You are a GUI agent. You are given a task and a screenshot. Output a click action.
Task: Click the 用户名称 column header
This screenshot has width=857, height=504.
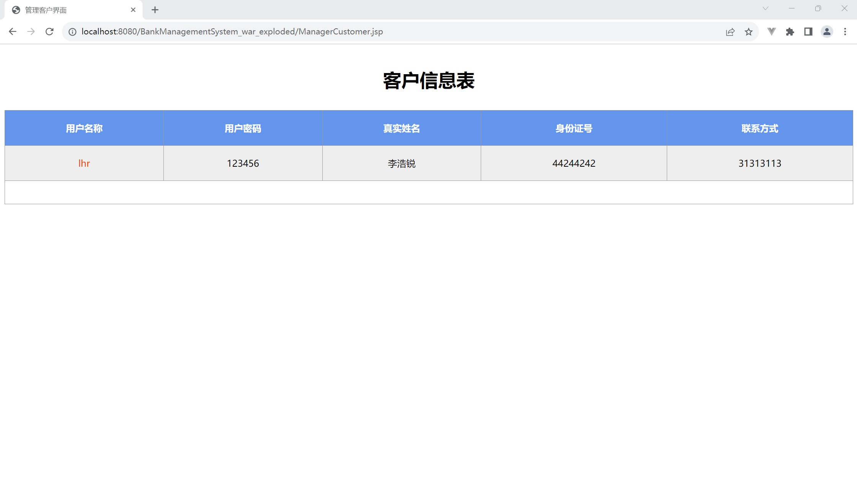84,128
